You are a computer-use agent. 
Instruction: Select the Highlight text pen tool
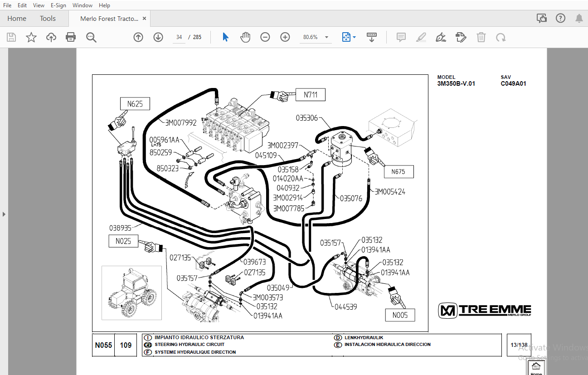click(421, 37)
